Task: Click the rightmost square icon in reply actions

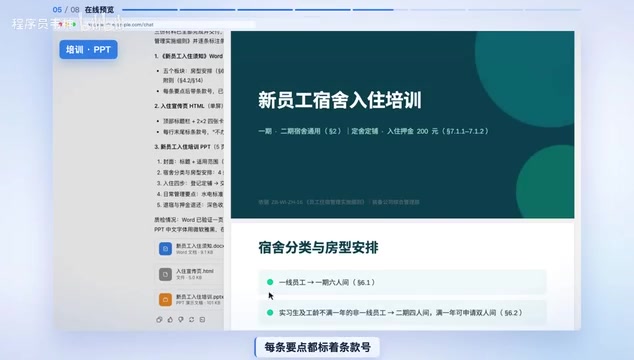Action: (x=202, y=320)
